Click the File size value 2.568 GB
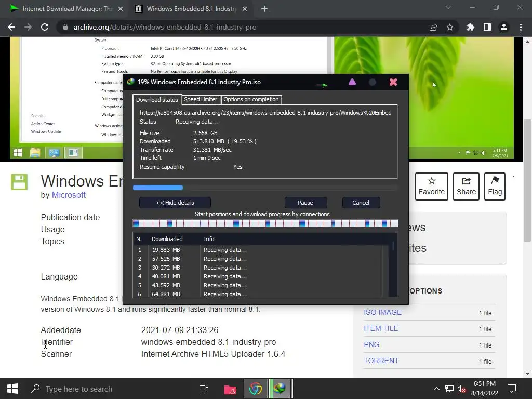The height and width of the screenshot is (399, 532). (x=205, y=133)
